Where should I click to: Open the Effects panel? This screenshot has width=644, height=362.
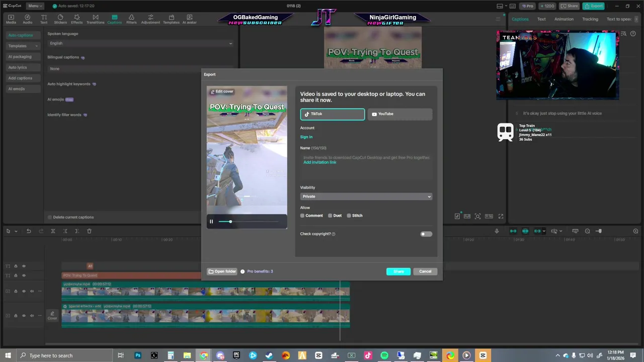pos(77,19)
